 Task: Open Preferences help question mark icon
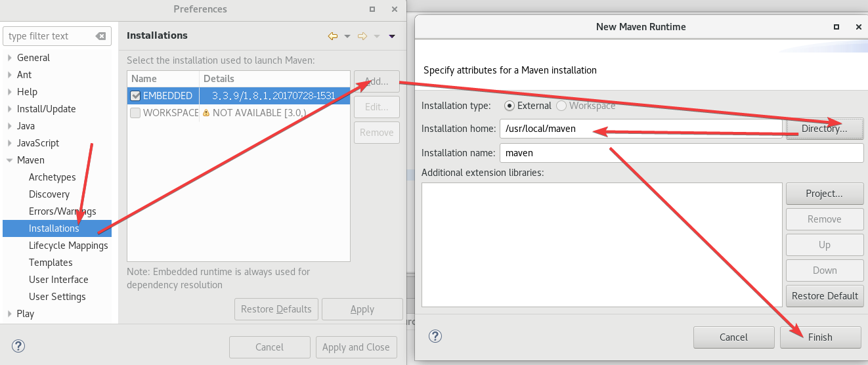click(18, 346)
